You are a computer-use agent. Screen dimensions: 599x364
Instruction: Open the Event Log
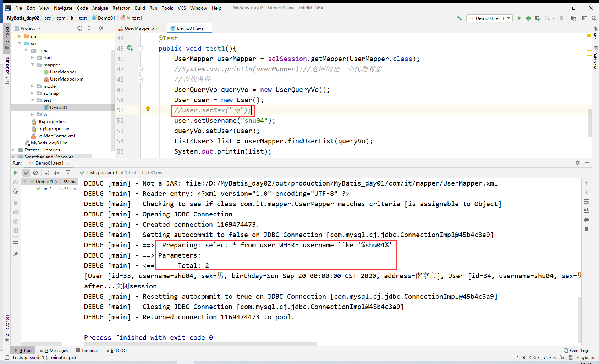(x=576, y=350)
